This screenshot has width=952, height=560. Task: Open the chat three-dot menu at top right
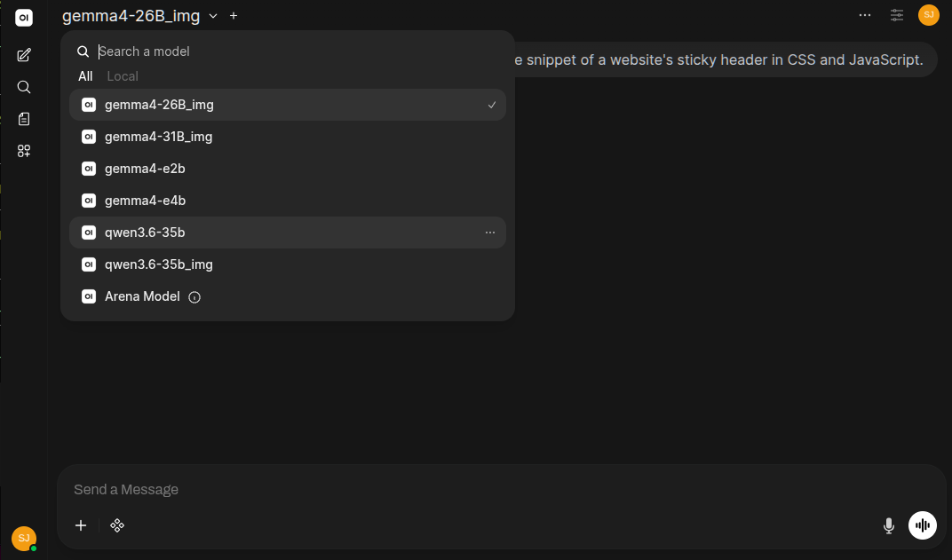click(865, 15)
